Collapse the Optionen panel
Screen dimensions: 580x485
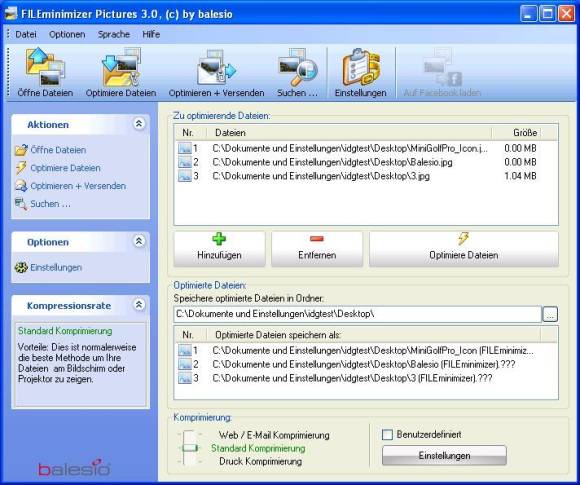coord(139,241)
